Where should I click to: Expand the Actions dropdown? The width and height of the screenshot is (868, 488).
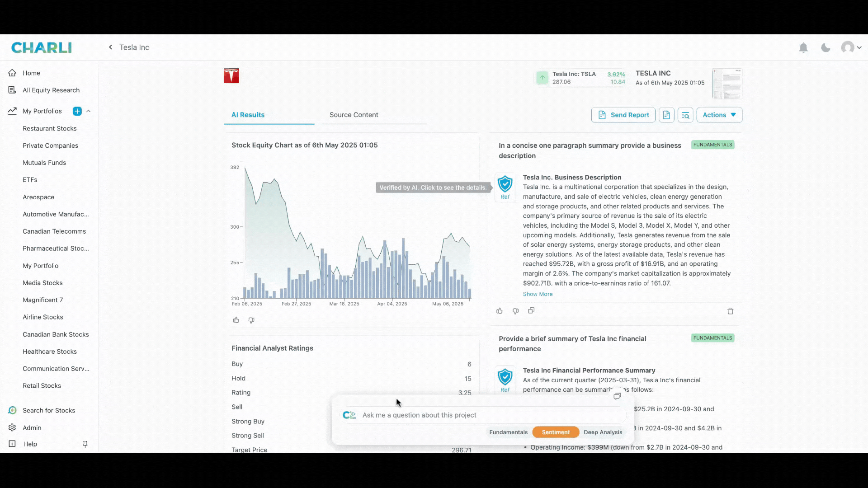click(719, 115)
